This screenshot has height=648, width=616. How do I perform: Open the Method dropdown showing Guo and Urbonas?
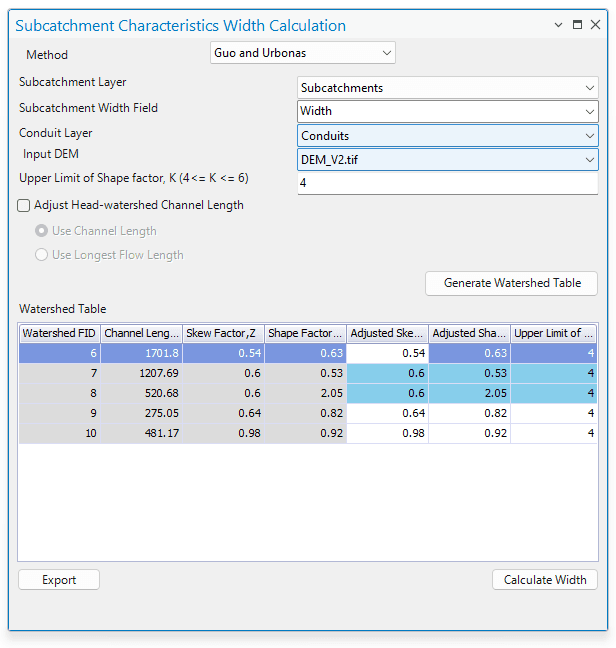pyautogui.click(x=302, y=53)
